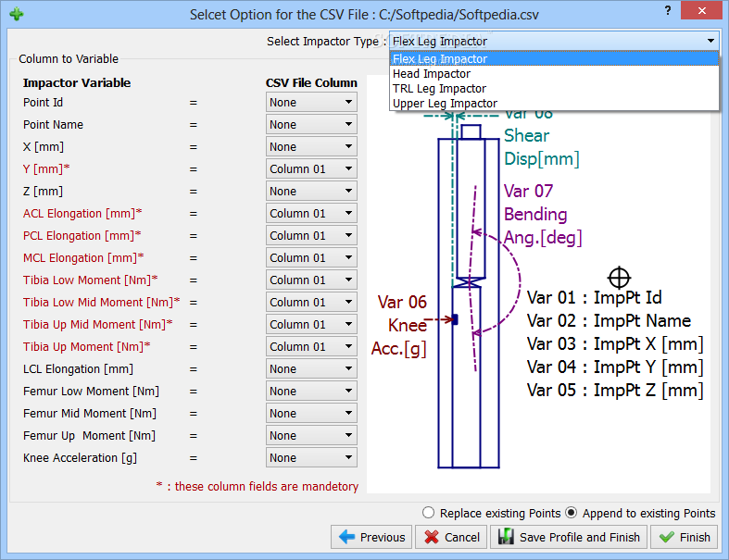The height and width of the screenshot is (560, 729).
Task: Choose Upper Leg Impactor from list
Action: (554, 103)
